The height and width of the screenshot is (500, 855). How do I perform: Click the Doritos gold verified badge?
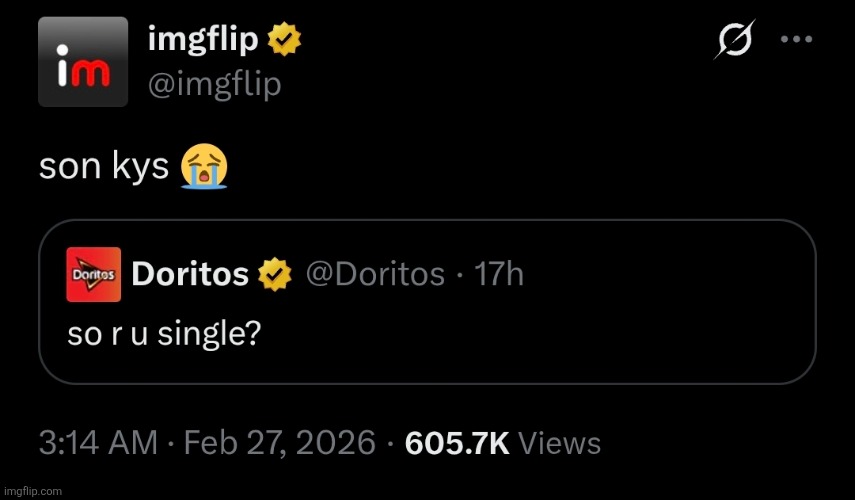(x=275, y=274)
